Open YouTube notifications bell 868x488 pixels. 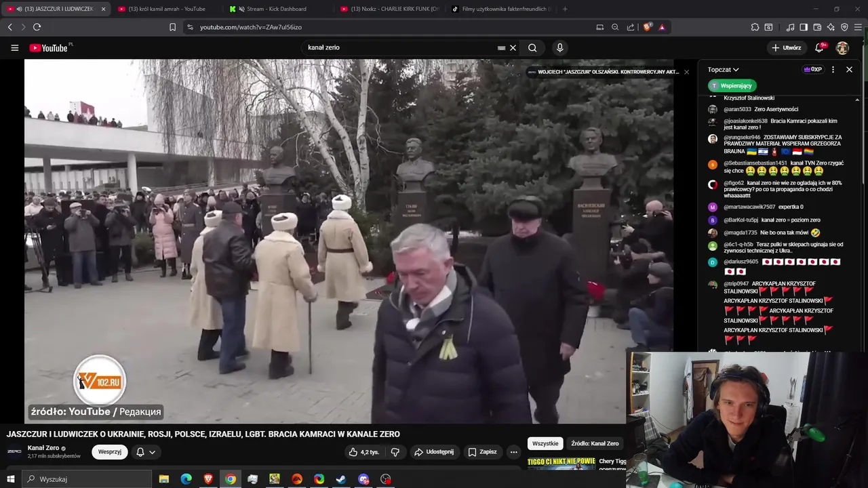819,47
